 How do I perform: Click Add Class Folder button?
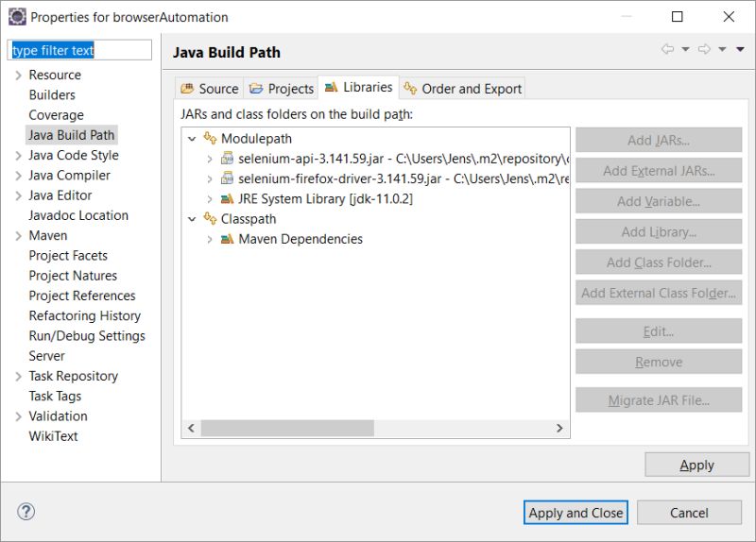pyautogui.click(x=659, y=263)
